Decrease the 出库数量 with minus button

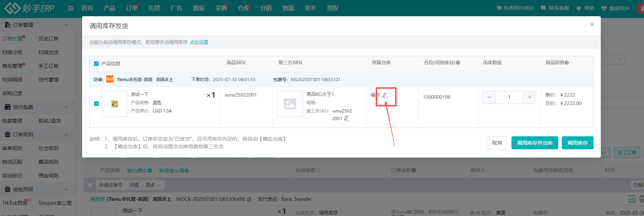tap(489, 97)
